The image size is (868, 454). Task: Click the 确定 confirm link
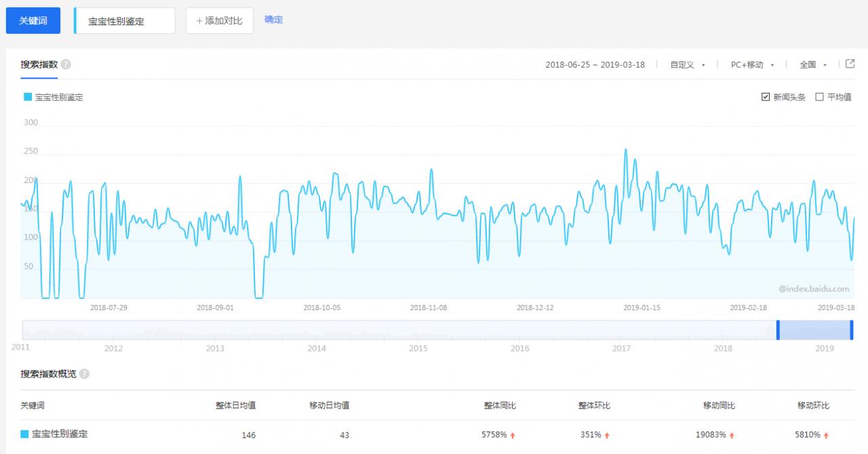pyautogui.click(x=274, y=20)
